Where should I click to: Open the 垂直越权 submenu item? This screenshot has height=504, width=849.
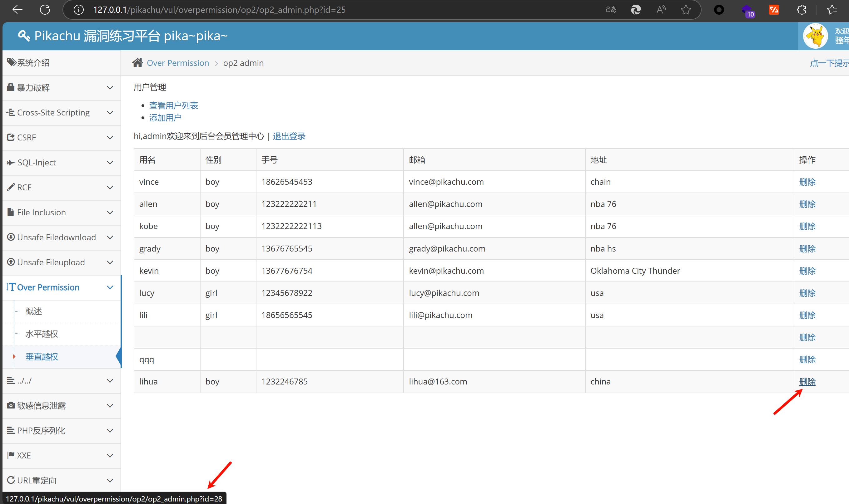[42, 357]
